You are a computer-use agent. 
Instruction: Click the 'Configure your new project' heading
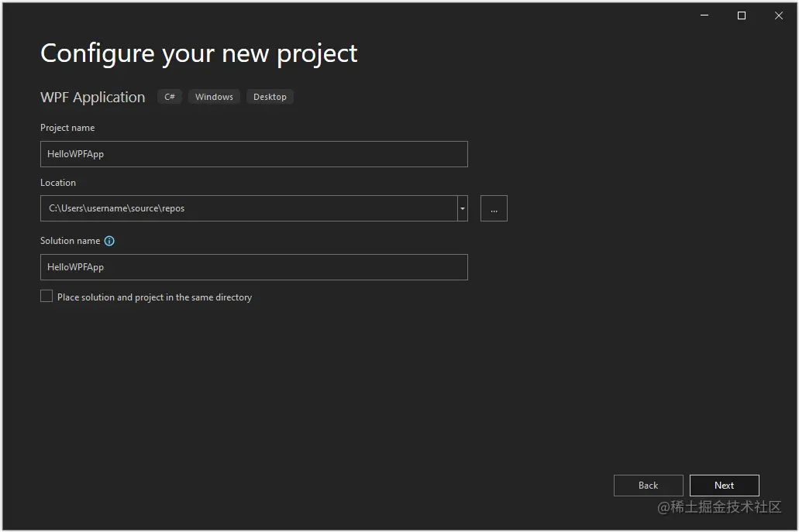(198, 54)
